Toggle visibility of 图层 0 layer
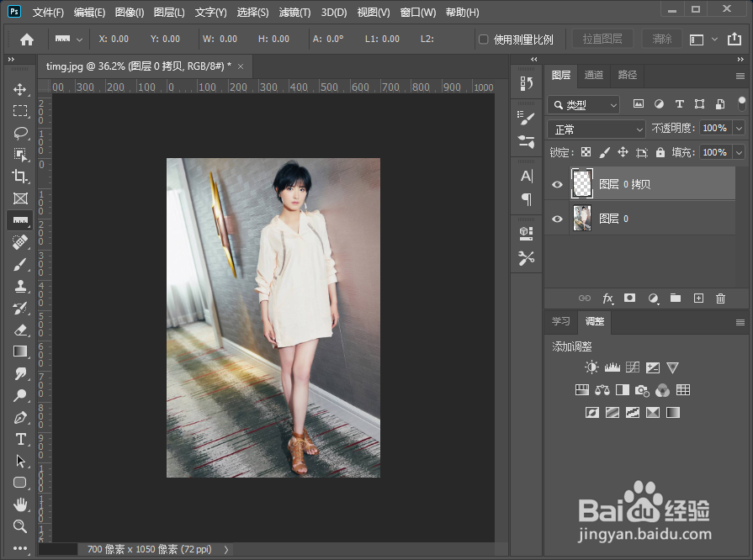Screen dimensions: 753x560 click(x=557, y=219)
